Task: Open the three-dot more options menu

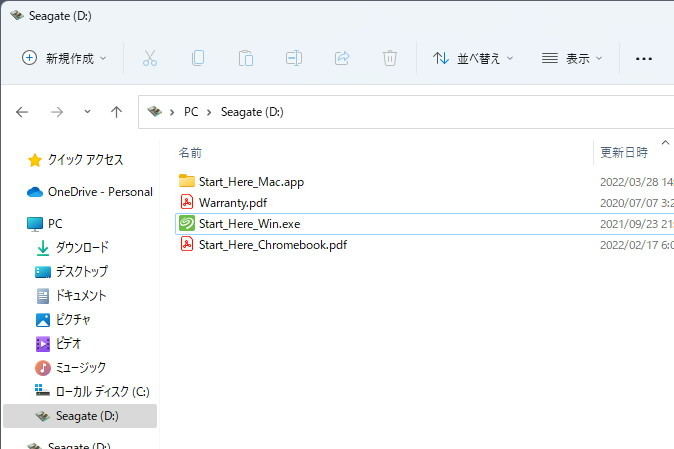Action: [643, 59]
